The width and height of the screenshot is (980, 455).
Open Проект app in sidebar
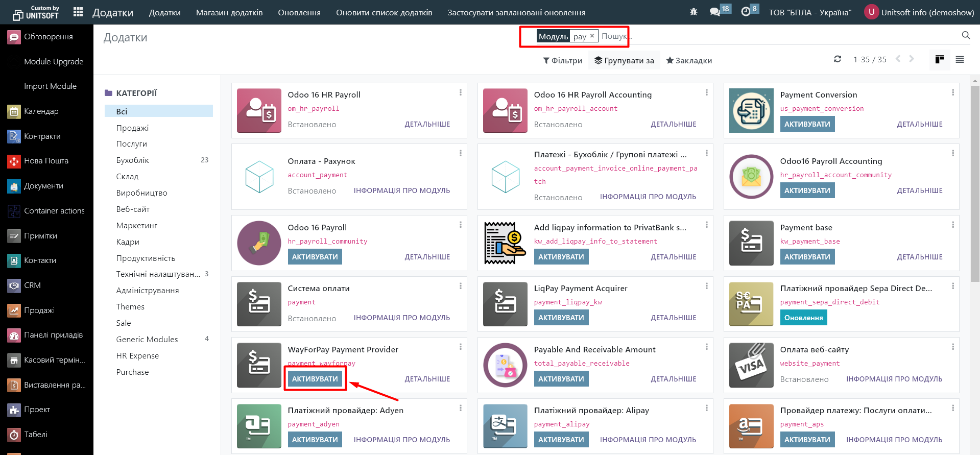pos(46,410)
